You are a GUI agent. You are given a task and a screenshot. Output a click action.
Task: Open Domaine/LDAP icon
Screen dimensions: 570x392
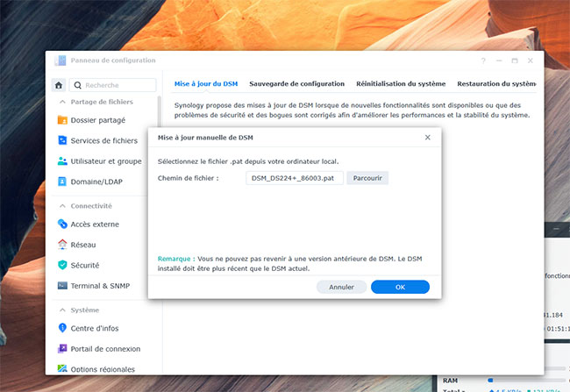62,182
